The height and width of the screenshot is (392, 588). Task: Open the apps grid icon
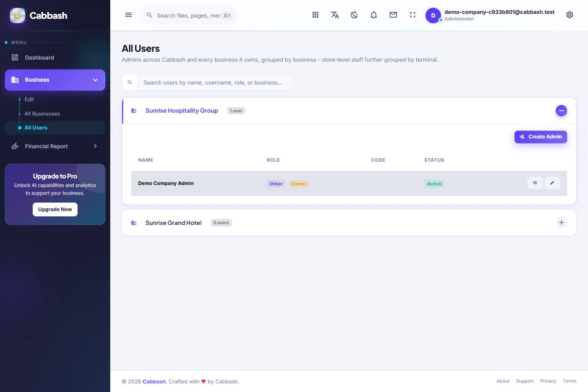tap(315, 15)
